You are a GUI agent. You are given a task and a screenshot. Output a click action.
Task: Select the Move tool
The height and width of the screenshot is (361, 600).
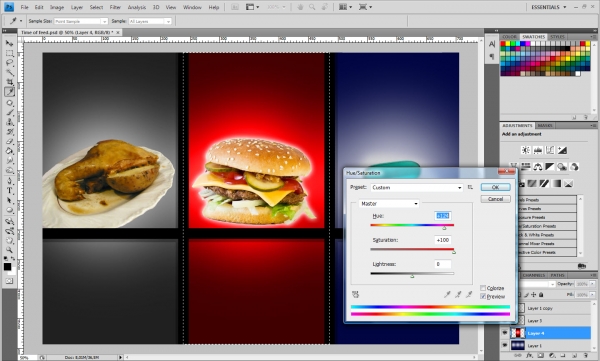coord(9,44)
